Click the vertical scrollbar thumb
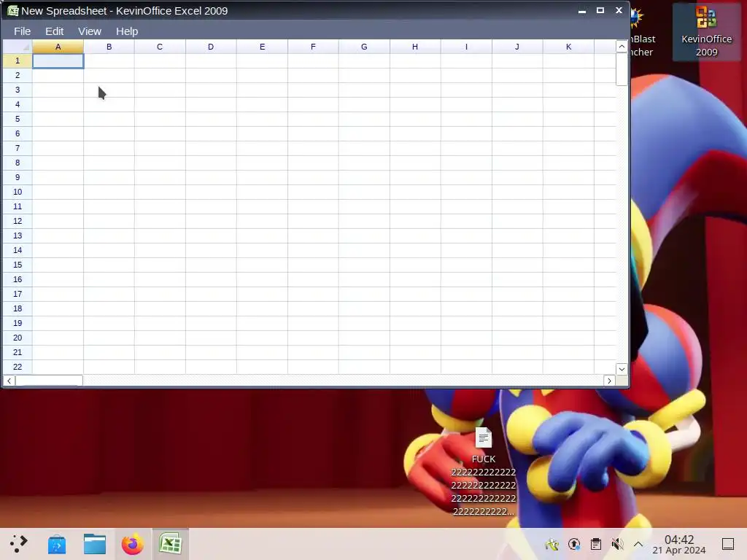This screenshot has height=560, width=747. coord(622,69)
